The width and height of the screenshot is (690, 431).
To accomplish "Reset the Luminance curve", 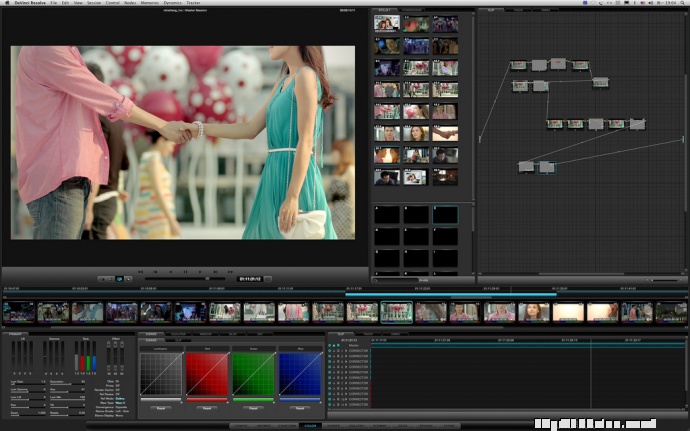I will coord(161,408).
